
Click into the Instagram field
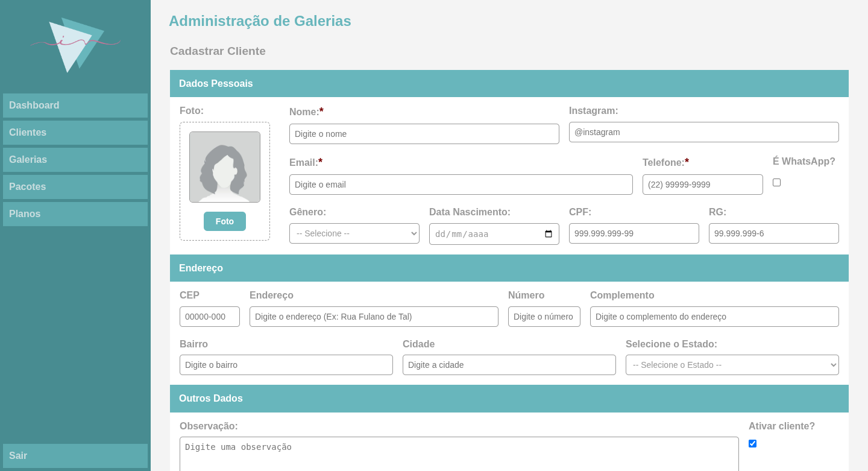click(x=704, y=132)
